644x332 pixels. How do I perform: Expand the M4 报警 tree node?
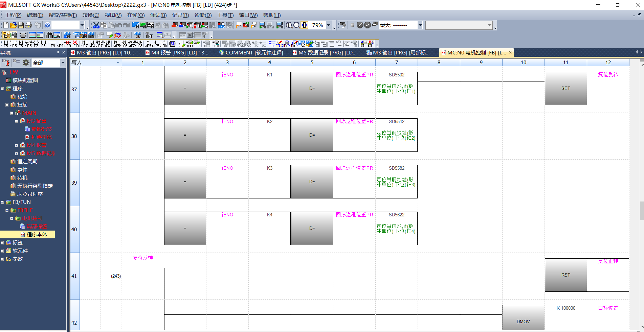(x=16, y=145)
